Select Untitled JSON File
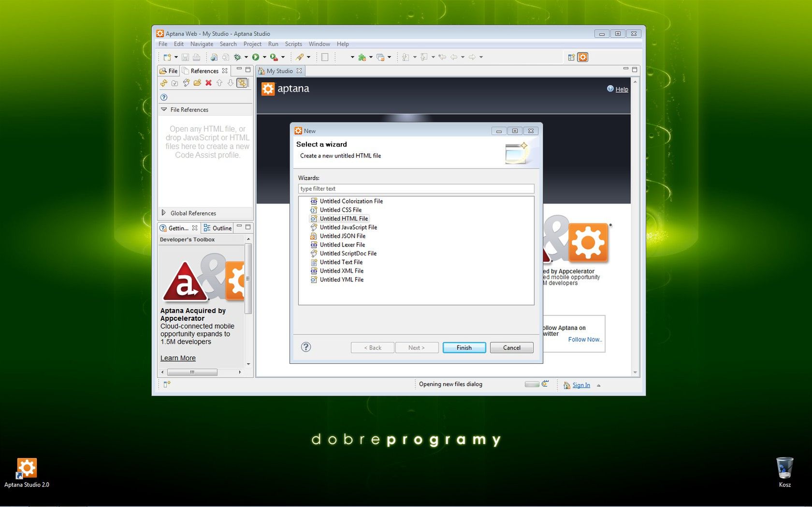This screenshot has height=507, width=812. pos(342,236)
